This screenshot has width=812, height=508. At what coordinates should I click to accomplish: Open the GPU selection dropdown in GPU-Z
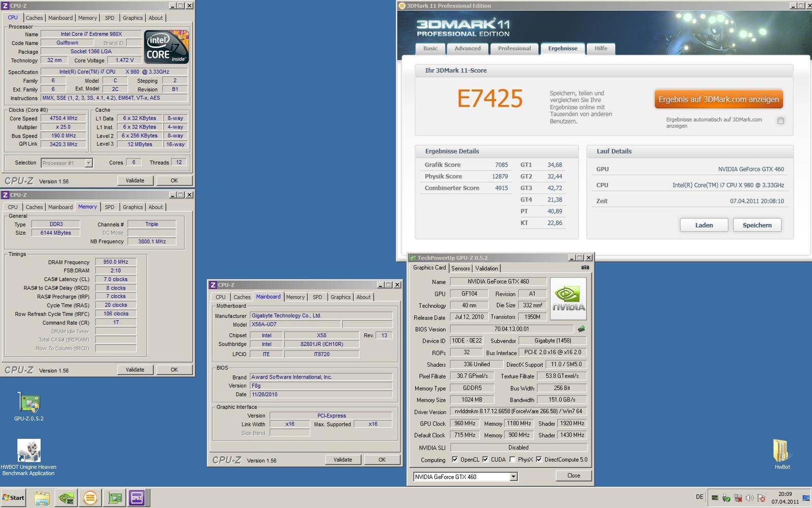coord(514,477)
